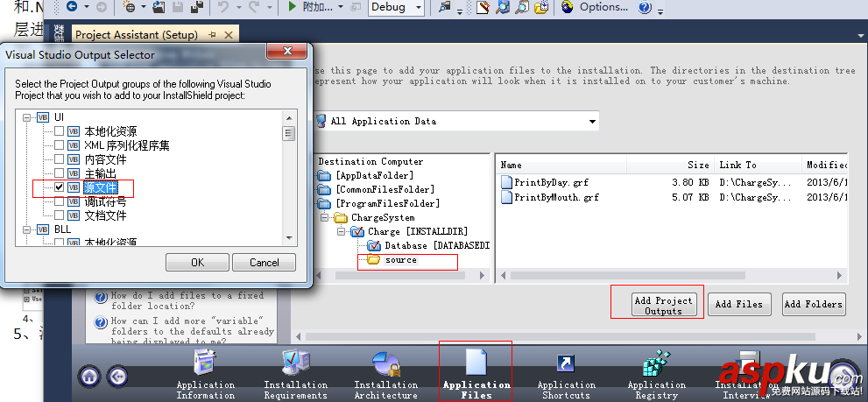Select the PrintByMouth.grf file row
The width and height of the screenshot is (868, 402).
(x=674, y=196)
